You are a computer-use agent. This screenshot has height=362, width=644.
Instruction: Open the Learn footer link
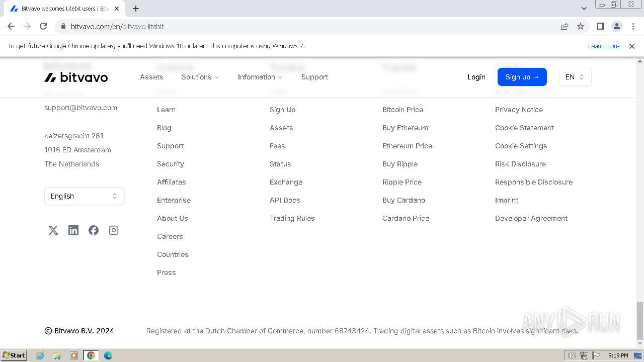point(166,110)
